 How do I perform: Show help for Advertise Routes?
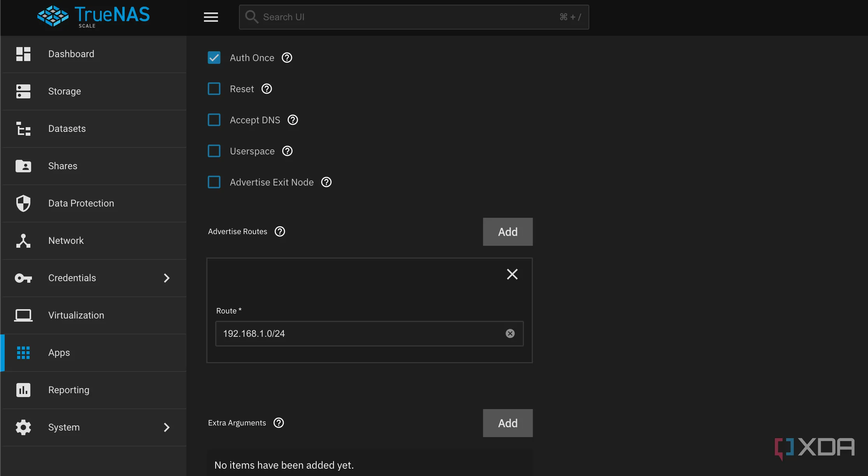pyautogui.click(x=280, y=231)
